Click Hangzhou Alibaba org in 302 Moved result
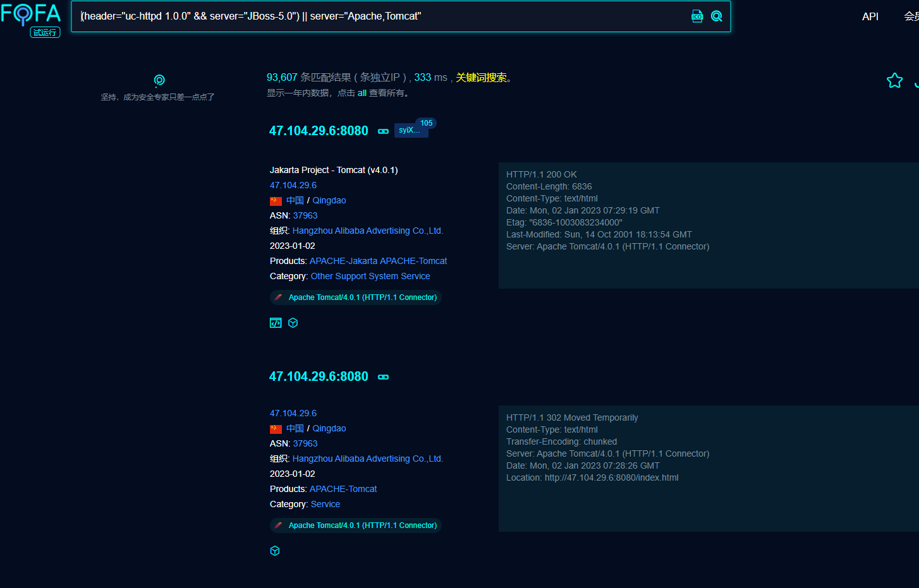Image resolution: width=919 pixels, height=588 pixels. [368, 459]
